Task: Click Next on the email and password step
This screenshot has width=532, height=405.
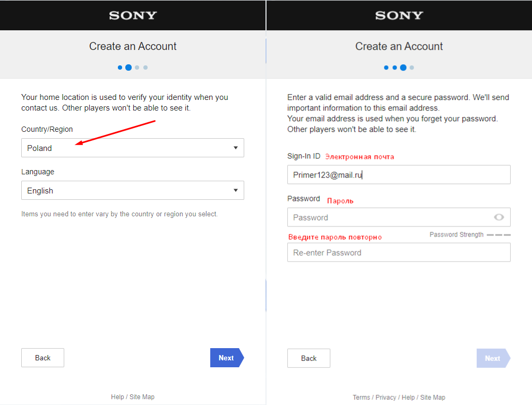Action: point(493,358)
